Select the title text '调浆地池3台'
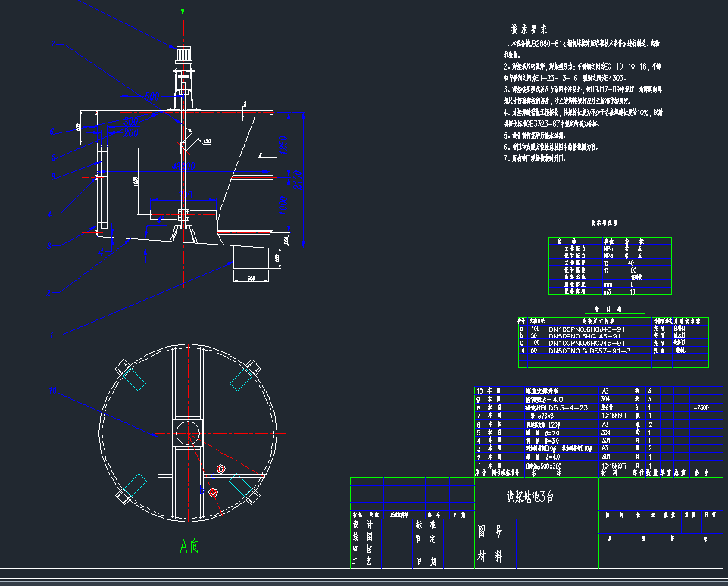The height and width of the screenshot is (586, 728). pos(536,497)
